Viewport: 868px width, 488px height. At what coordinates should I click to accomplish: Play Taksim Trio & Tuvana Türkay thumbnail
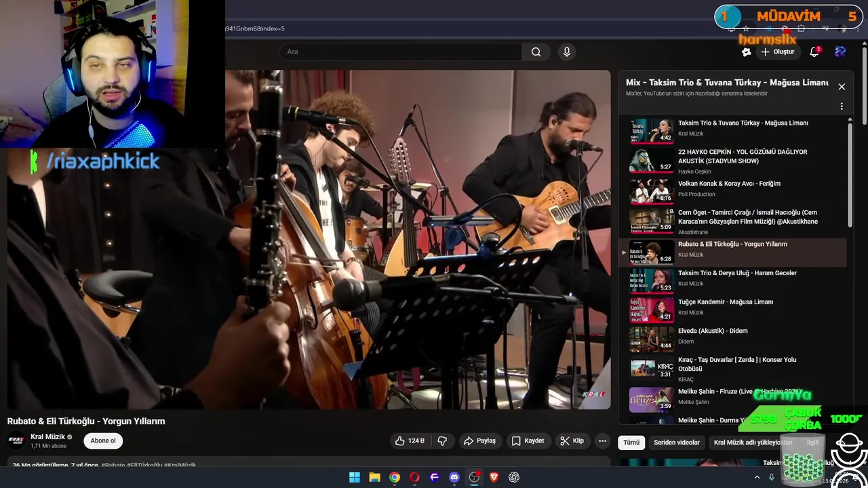pyautogui.click(x=652, y=131)
